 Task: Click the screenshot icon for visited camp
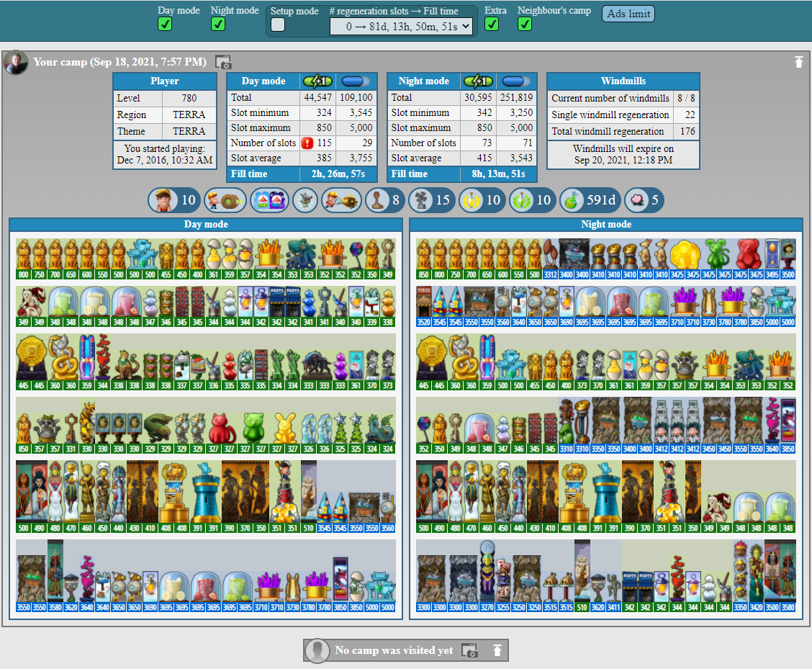tap(469, 650)
